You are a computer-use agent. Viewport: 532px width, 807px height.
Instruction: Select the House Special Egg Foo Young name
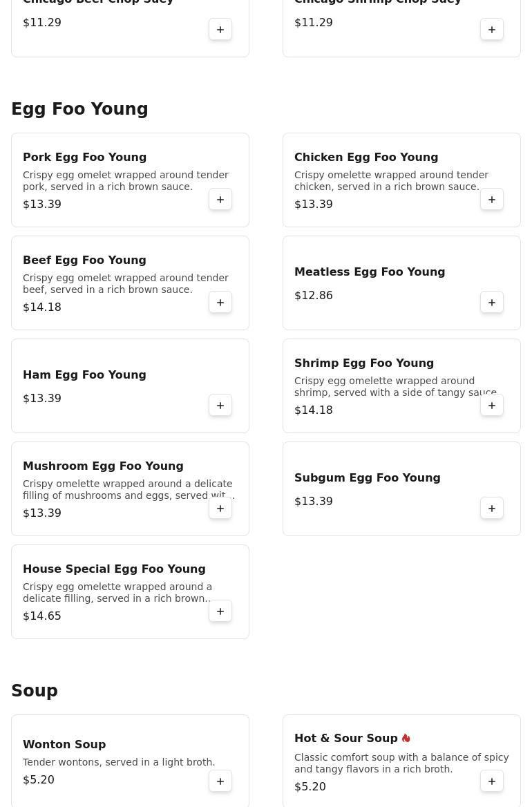click(x=114, y=569)
